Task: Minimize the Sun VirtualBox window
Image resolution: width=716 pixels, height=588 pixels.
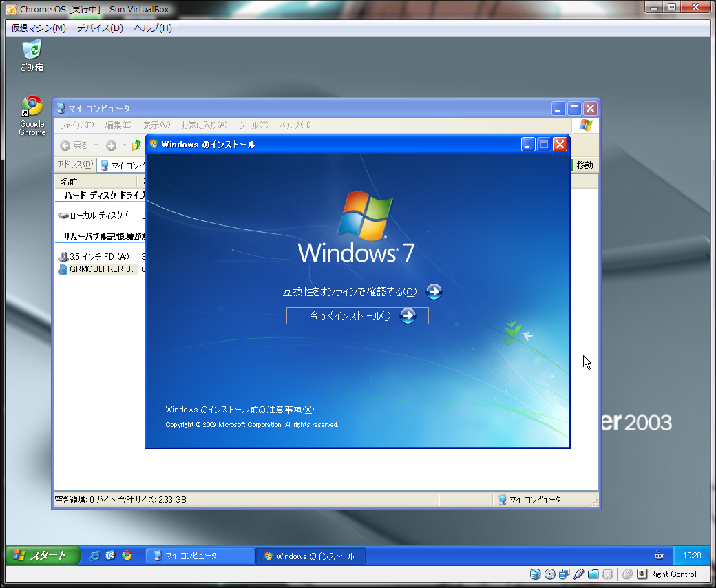Action: 655,7
